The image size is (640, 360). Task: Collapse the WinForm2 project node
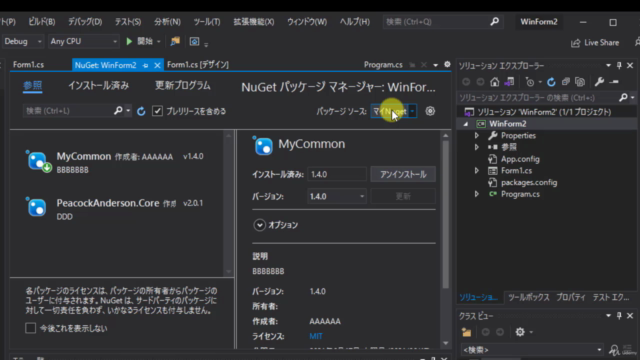click(x=466, y=124)
